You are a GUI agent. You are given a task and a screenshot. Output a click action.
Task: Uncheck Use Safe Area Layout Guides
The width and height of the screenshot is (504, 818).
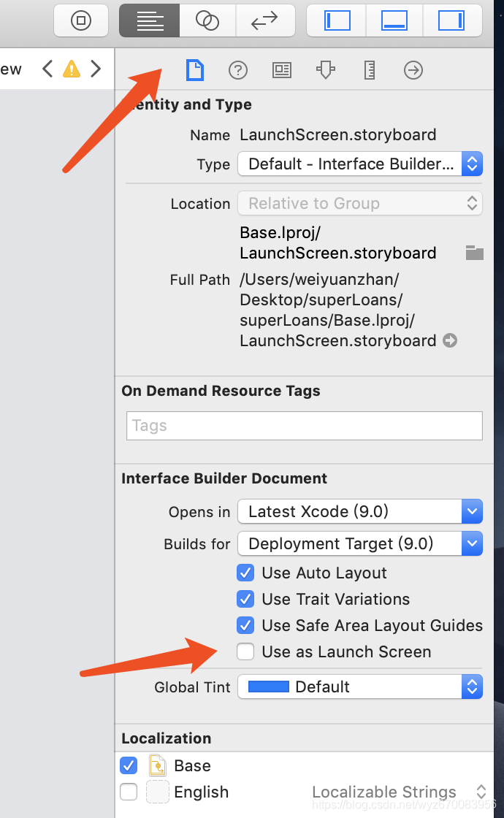(x=245, y=625)
